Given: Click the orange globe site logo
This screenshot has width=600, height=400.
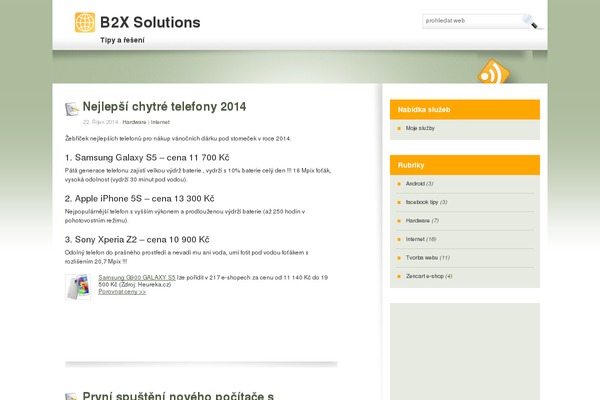Looking at the screenshot, I should [x=85, y=22].
